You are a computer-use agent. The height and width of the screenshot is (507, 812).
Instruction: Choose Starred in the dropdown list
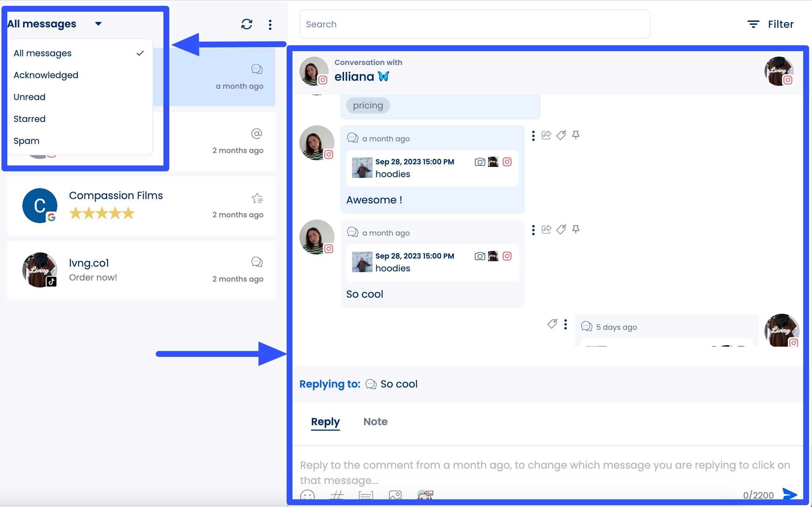[30, 119]
